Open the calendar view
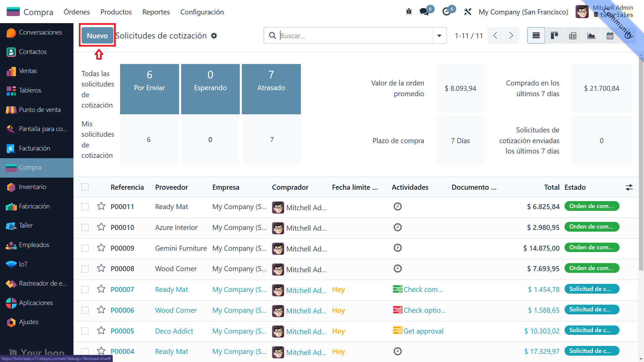This screenshot has width=644, height=362. [610, 36]
